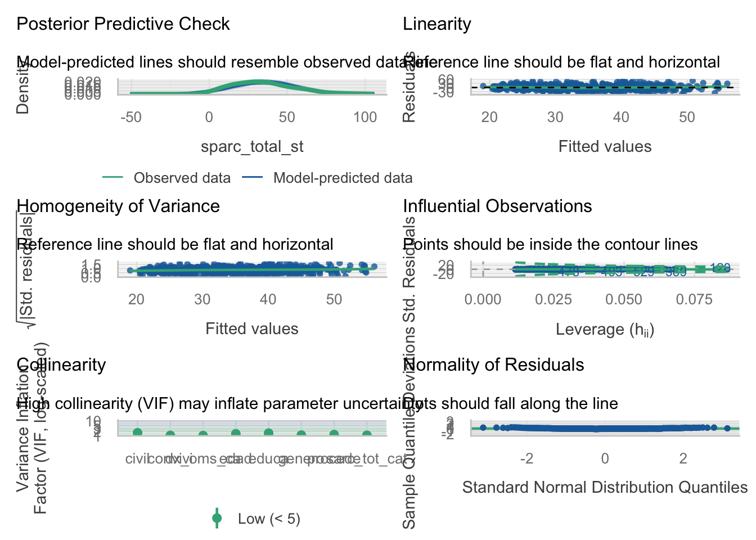Image resolution: width=756 pixels, height=540 pixels.
Task: Click the Model-predicted data legend label
Action: (343, 178)
